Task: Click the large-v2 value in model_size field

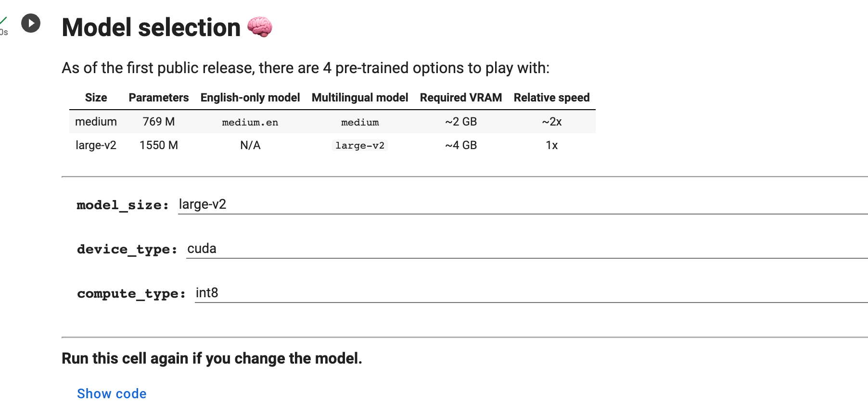Action: (x=202, y=204)
